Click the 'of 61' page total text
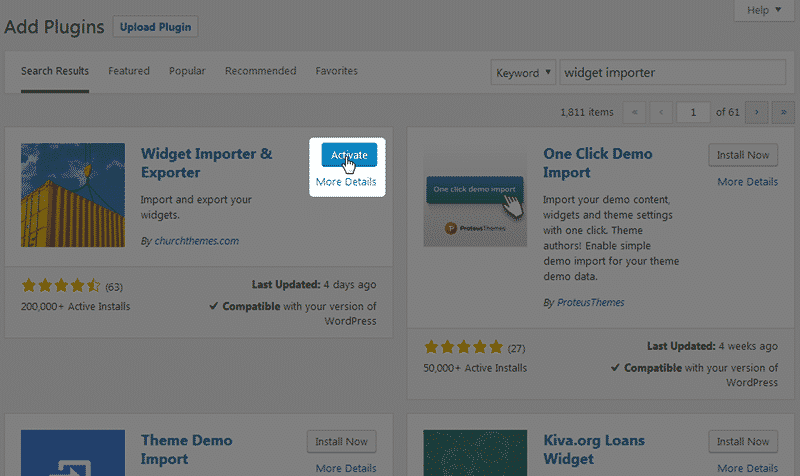This screenshot has width=800, height=476. pyautogui.click(x=728, y=112)
